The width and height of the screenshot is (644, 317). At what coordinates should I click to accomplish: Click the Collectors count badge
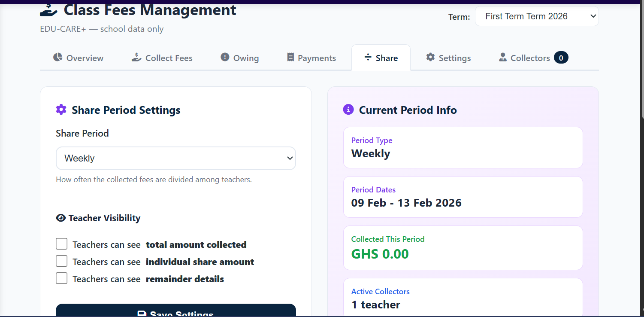(561, 58)
